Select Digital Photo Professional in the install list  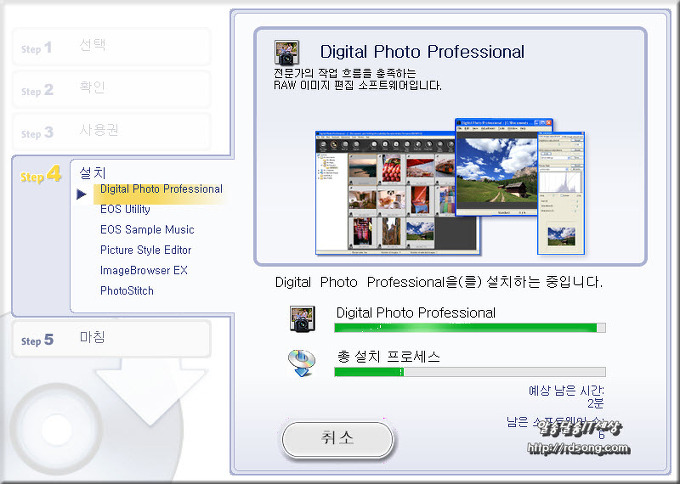(161, 189)
